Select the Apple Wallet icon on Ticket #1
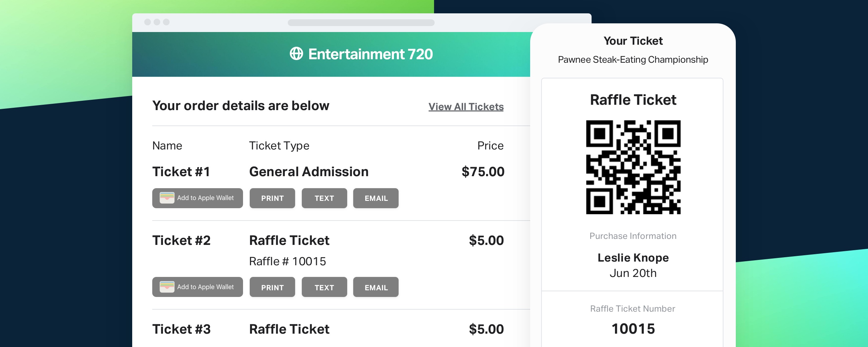Viewport: 868px width, 347px height. pos(167,198)
